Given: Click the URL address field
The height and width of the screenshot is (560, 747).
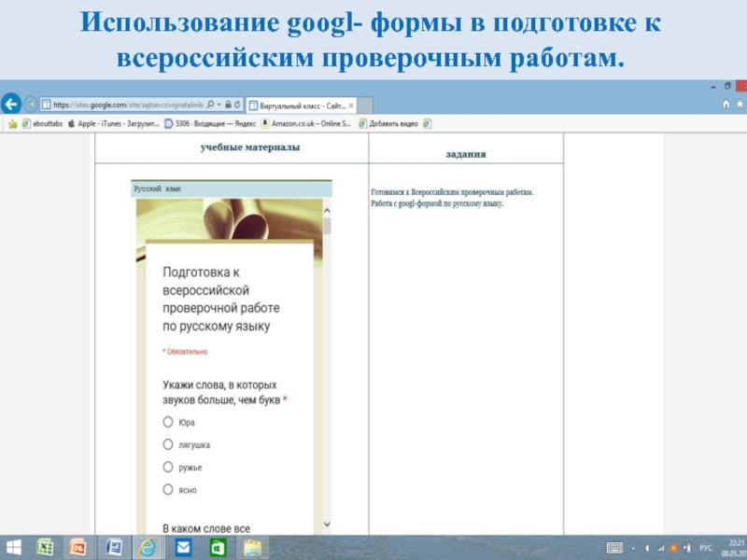Looking at the screenshot, I should click(x=121, y=104).
